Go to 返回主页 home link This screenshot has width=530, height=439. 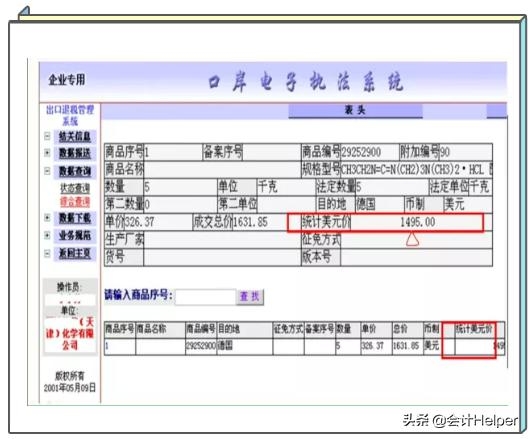coord(75,253)
